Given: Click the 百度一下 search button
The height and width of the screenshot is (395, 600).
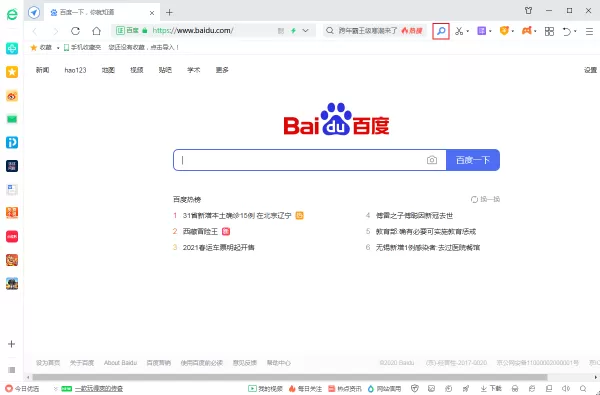Looking at the screenshot, I should click(473, 160).
